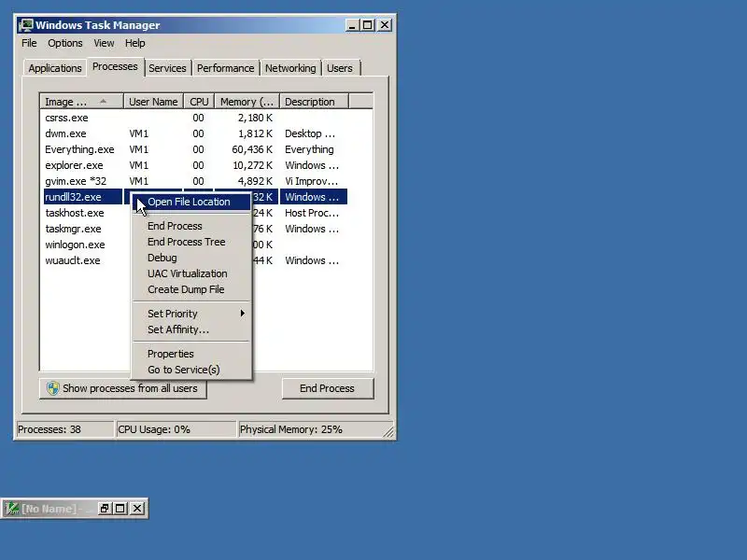Maximize the Windows Task Manager window
Viewport: 747px width, 560px height.
tap(368, 25)
